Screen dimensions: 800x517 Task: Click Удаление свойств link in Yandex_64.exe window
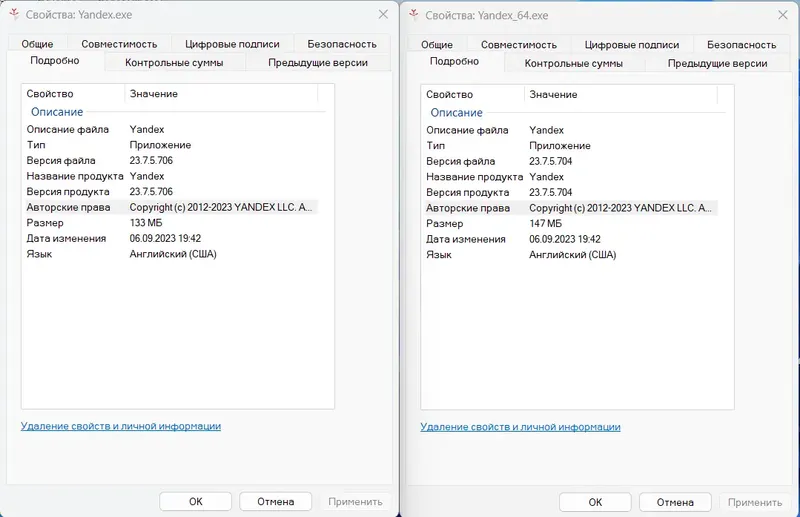point(520,426)
